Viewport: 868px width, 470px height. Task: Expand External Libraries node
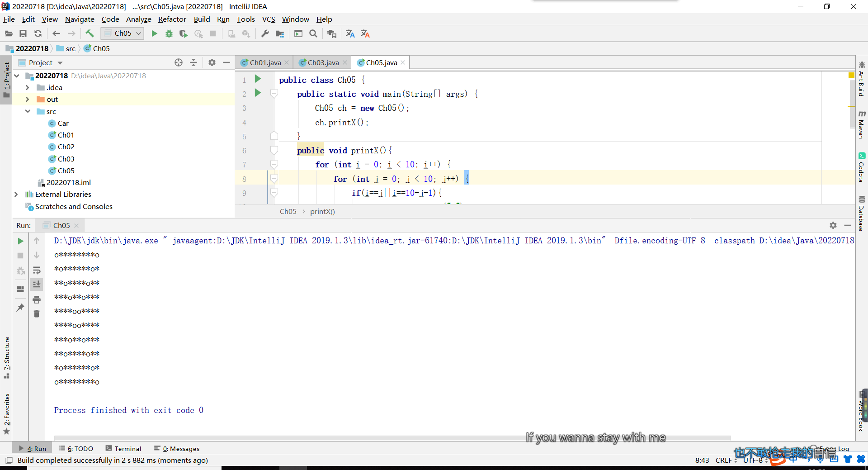click(16, 194)
